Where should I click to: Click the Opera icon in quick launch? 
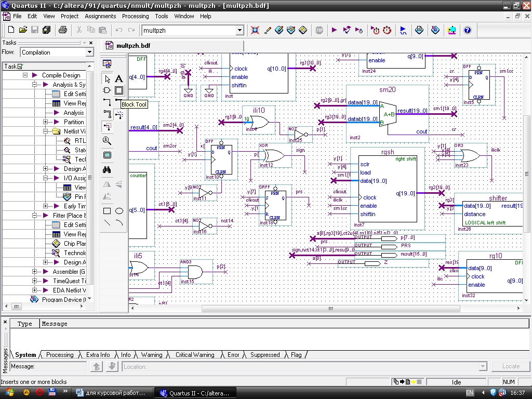pyautogui.click(x=39, y=393)
